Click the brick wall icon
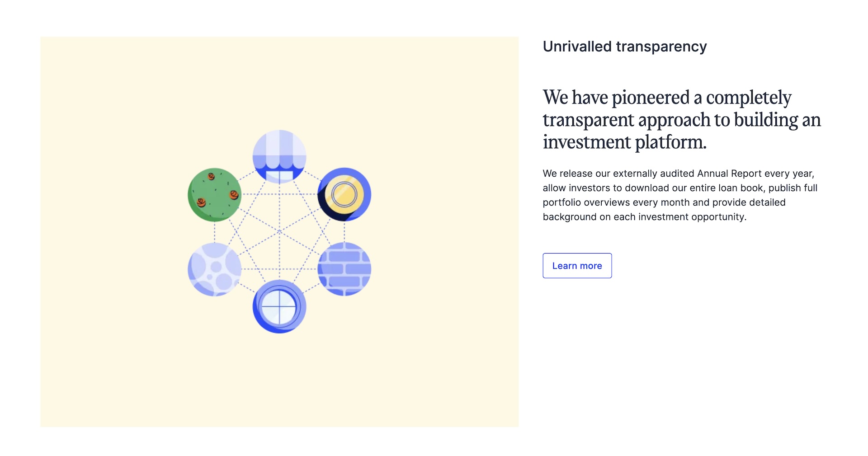The image size is (868, 456). (344, 269)
